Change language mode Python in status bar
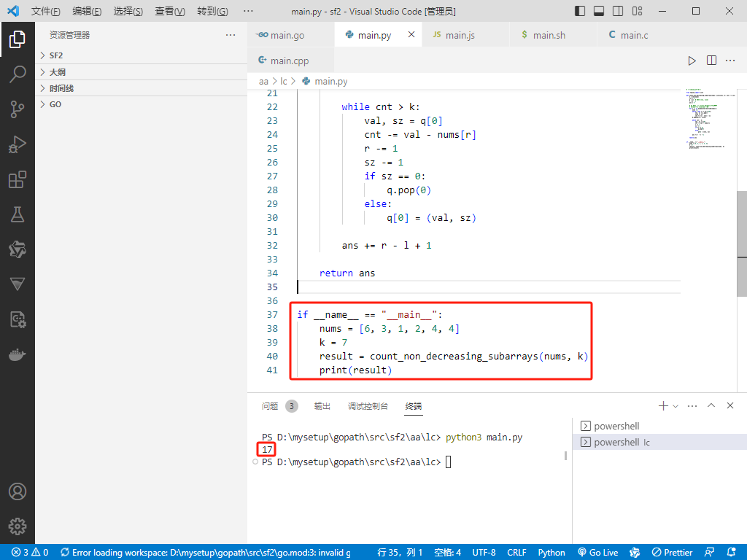 tap(551, 553)
